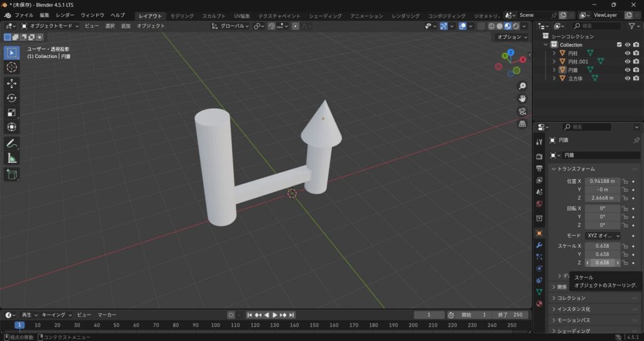Select the Move tool in the left toolbar
Screen dimensions: 644x341
tap(12, 82)
